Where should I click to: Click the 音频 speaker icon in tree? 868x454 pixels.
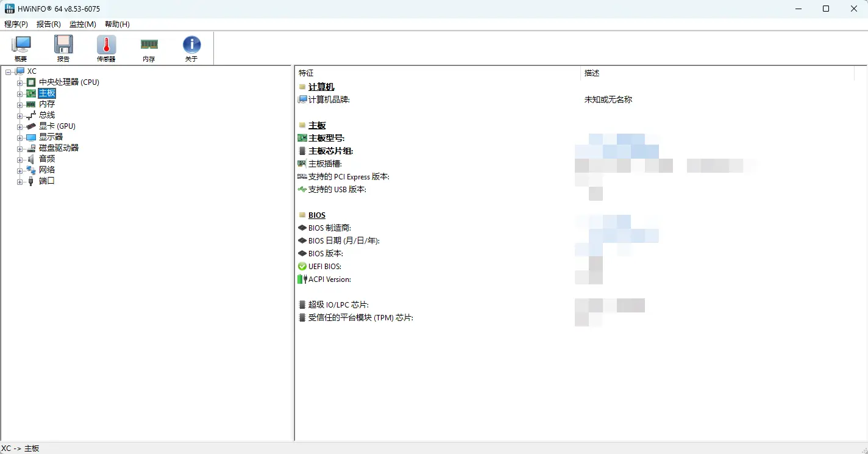(31, 159)
